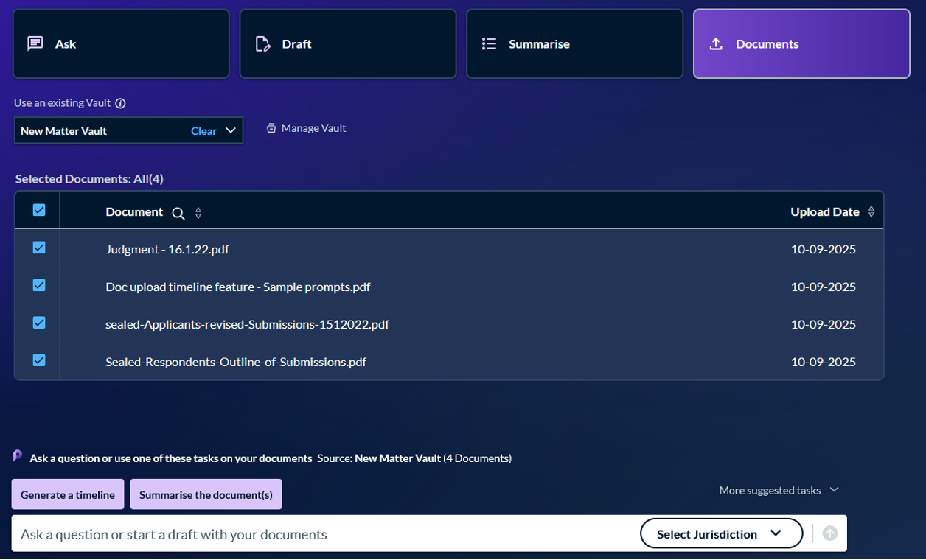Viewport: 926px width, 560px height.
Task: Click the send arrow icon in the prompt box
Action: pyautogui.click(x=829, y=533)
